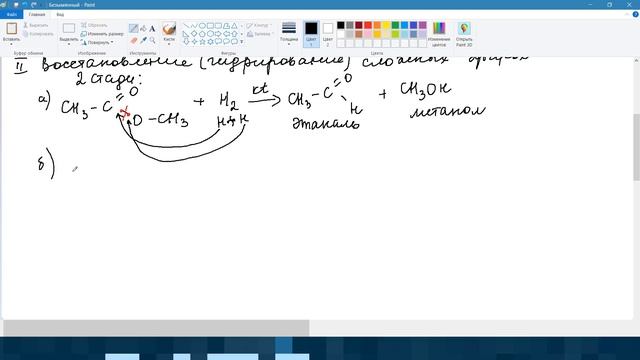
Task: Expand the shapes gallery more arrow
Action: point(242,42)
